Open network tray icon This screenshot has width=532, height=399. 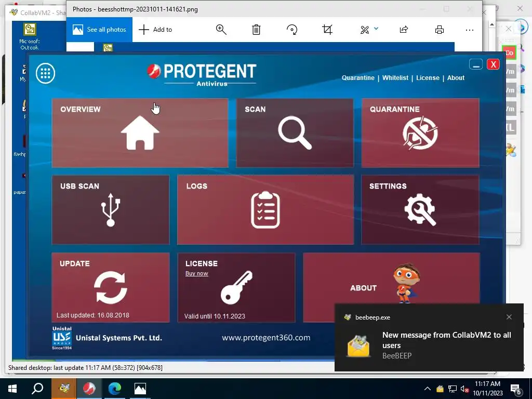click(453, 389)
